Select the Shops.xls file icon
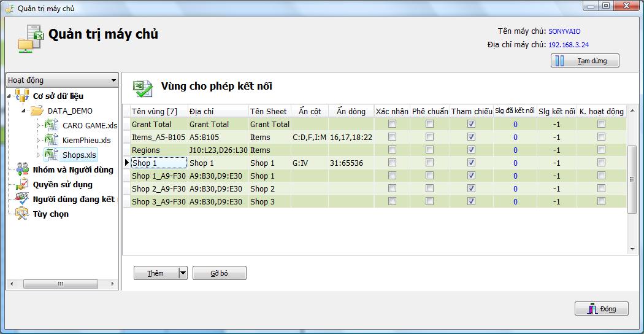 point(51,155)
